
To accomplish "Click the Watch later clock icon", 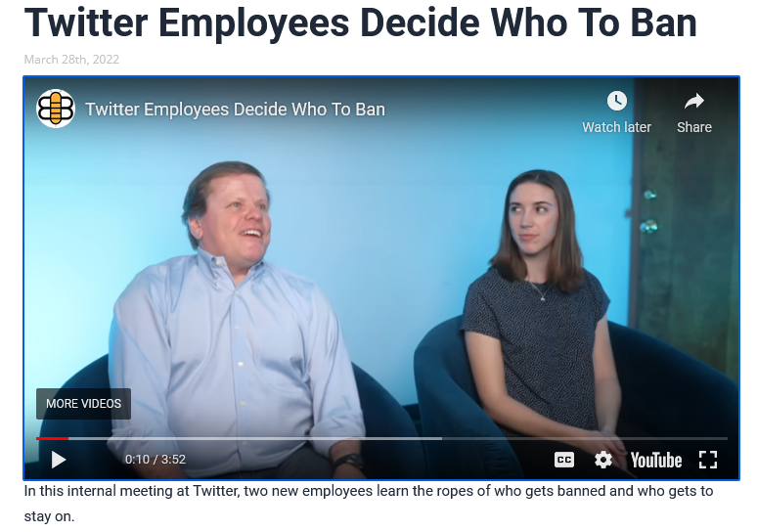I will [616, 101].
